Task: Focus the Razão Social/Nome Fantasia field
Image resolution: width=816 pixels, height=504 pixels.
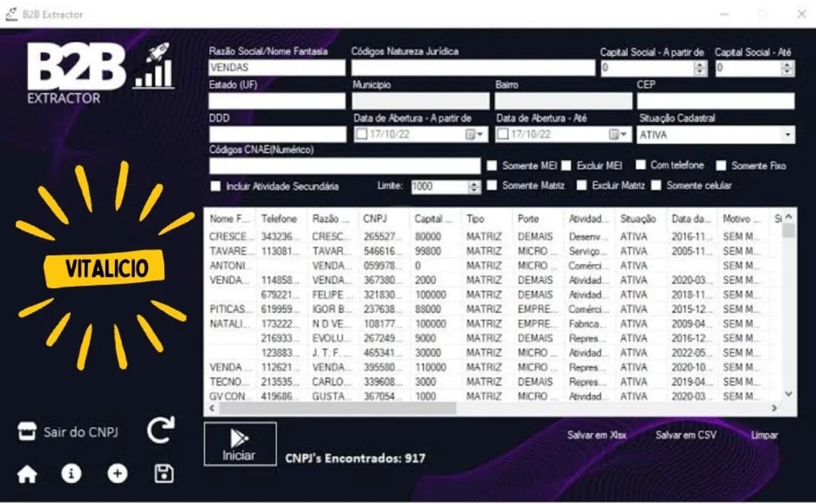Action: pos(277,68)
